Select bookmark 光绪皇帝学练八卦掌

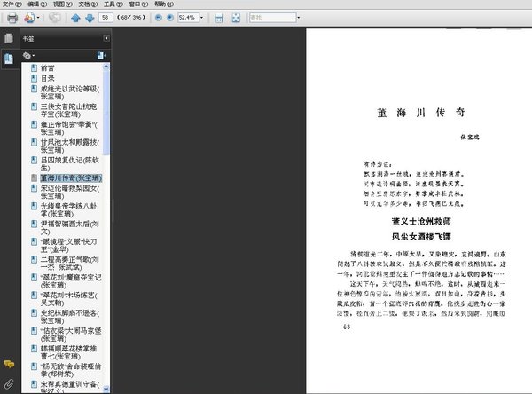coord(68,210)
